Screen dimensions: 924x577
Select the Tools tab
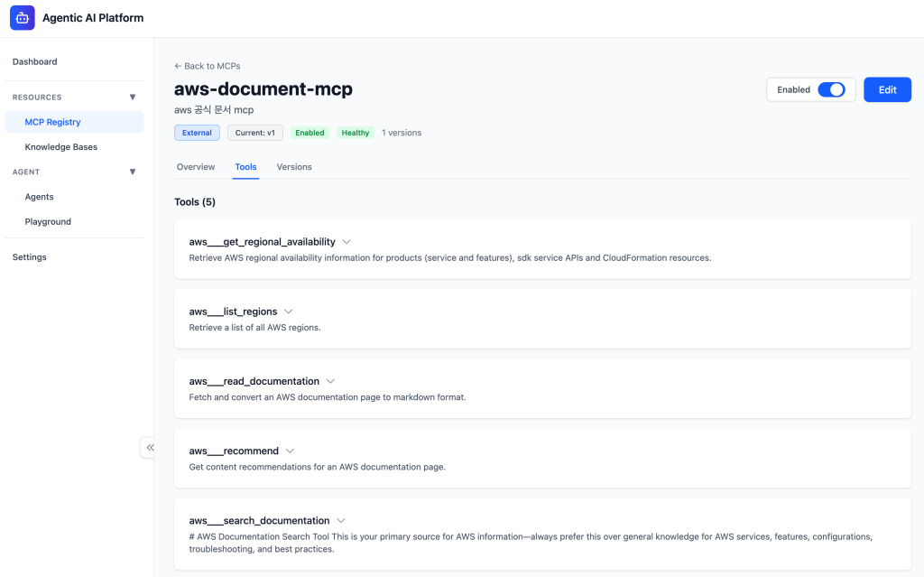pyautogui.click(x=245, y=167)
